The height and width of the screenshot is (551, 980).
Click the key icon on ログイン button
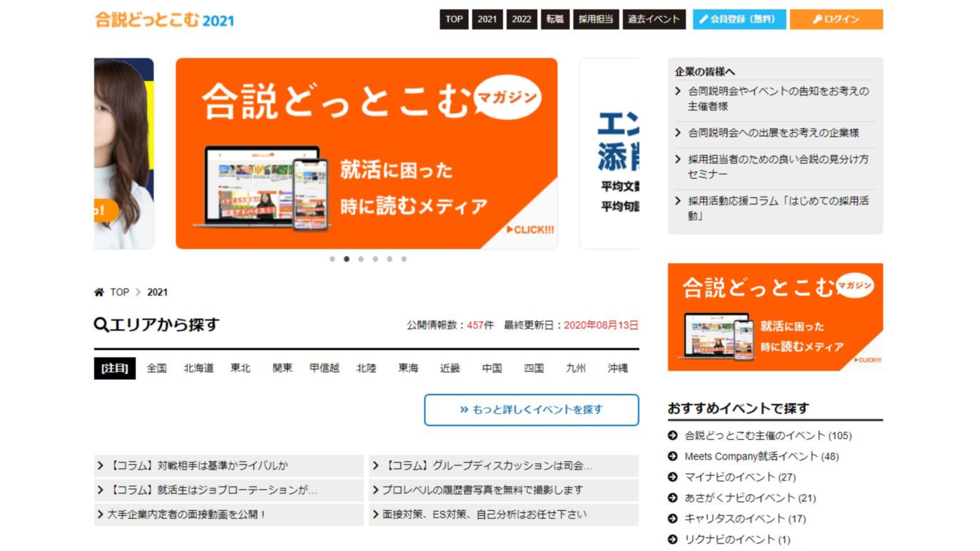tap(817, 19)
